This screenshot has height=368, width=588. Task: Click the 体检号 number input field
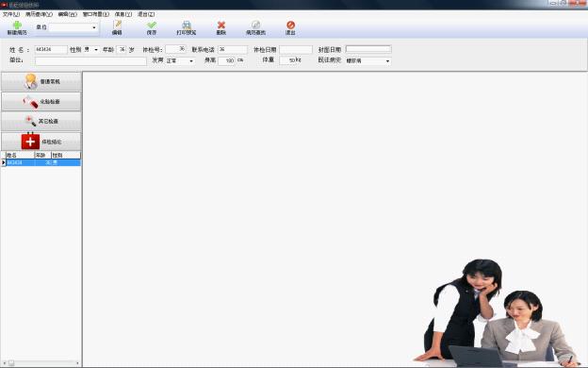[x=175, y=49]
